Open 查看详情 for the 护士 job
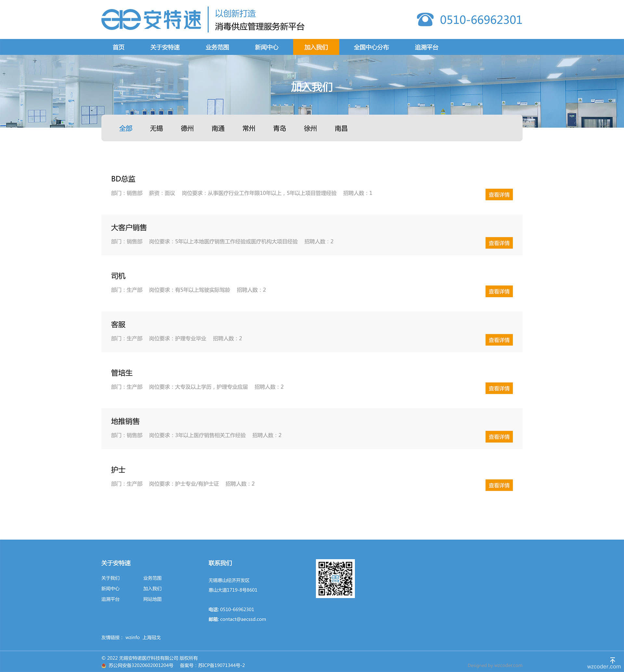The width and height of the screenshot is (624, 672). click(499, 485)
